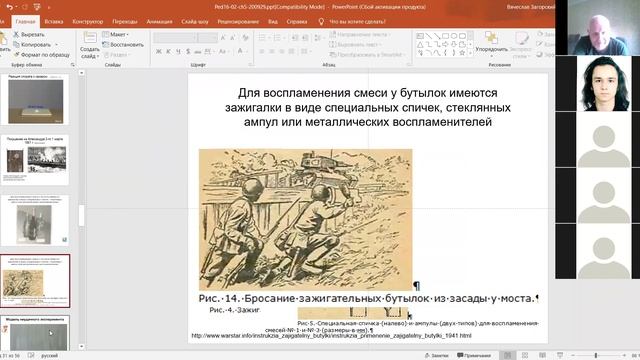Screen dimensions: 640x360
Task: Open the Copy (Копировать) dropdown arrow
Action: 56,44
